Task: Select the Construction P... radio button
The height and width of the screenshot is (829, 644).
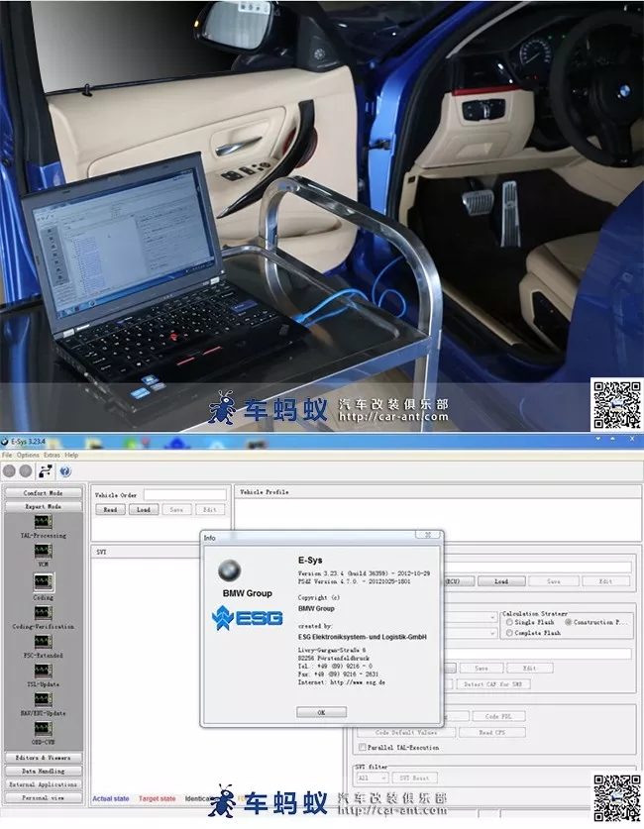Action: pyautogui.click(x=569, y=622)
